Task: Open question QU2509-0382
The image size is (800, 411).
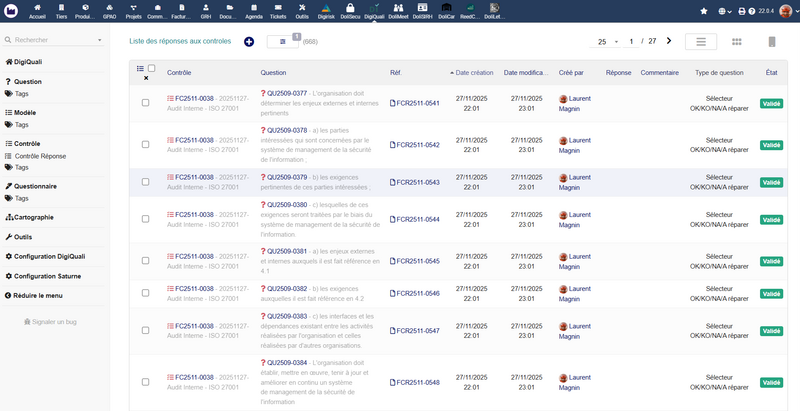Action: (284, 289)
